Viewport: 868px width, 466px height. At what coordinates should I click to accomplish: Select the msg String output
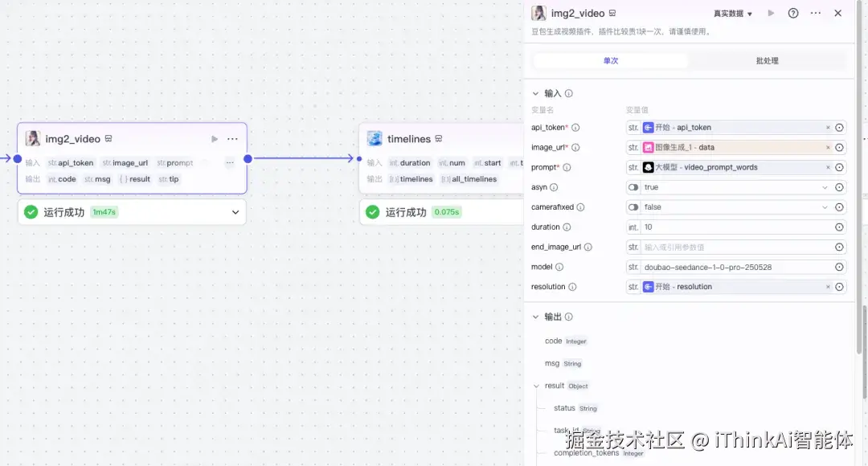tap(563, 364)
